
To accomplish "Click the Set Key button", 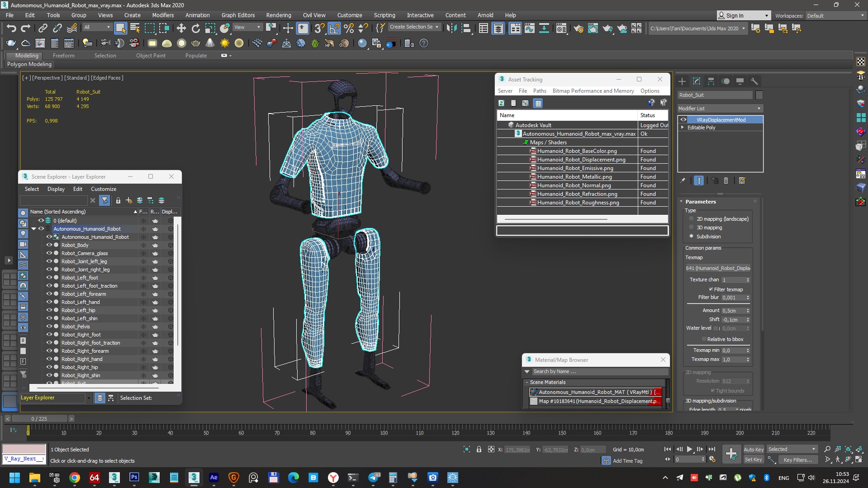I will tap(754, 460).
